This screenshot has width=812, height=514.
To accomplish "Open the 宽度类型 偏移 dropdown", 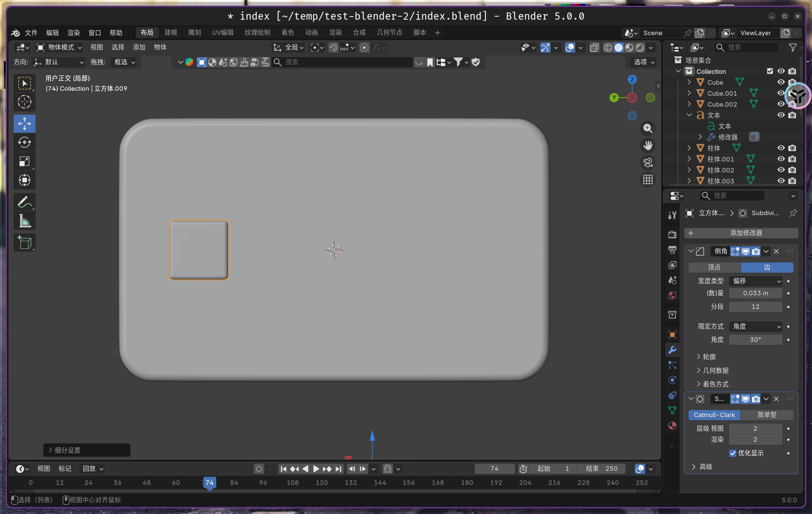I will [755, 281].
